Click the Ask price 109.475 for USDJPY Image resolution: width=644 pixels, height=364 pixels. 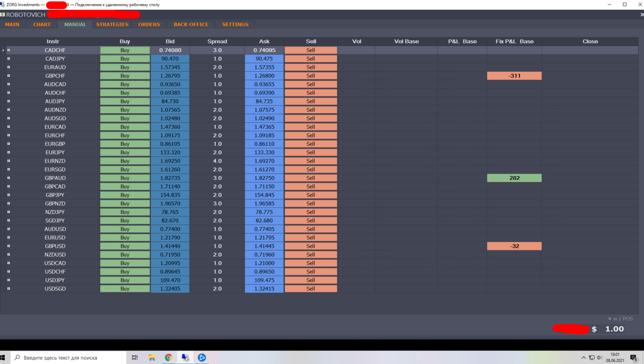pyautogui.click(x=264, y=280)
